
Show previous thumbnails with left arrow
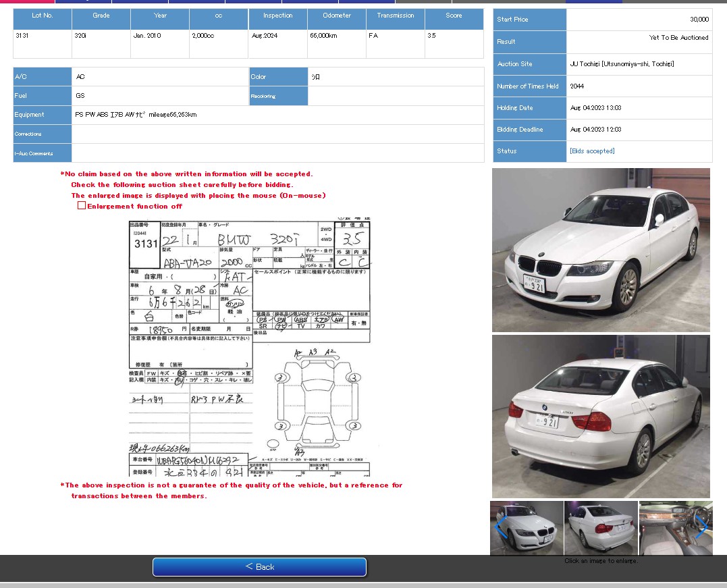tap(500, 527)
